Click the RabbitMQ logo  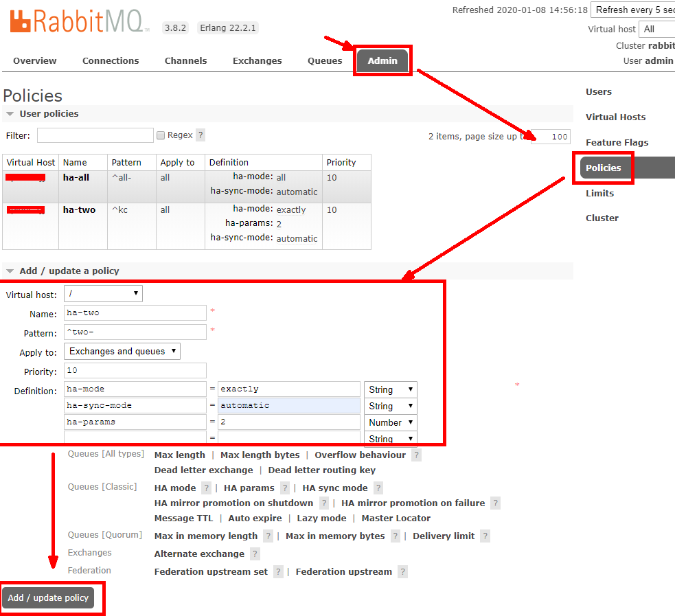(x=80, y=21)
